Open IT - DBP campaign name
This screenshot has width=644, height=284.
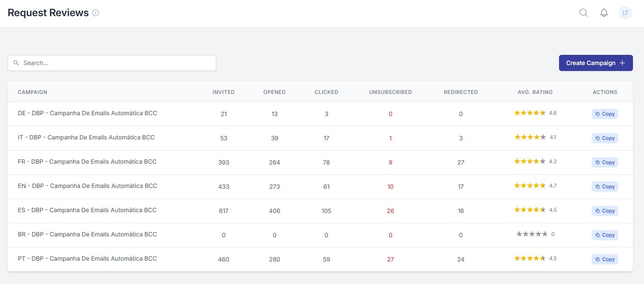coord(86,137)
